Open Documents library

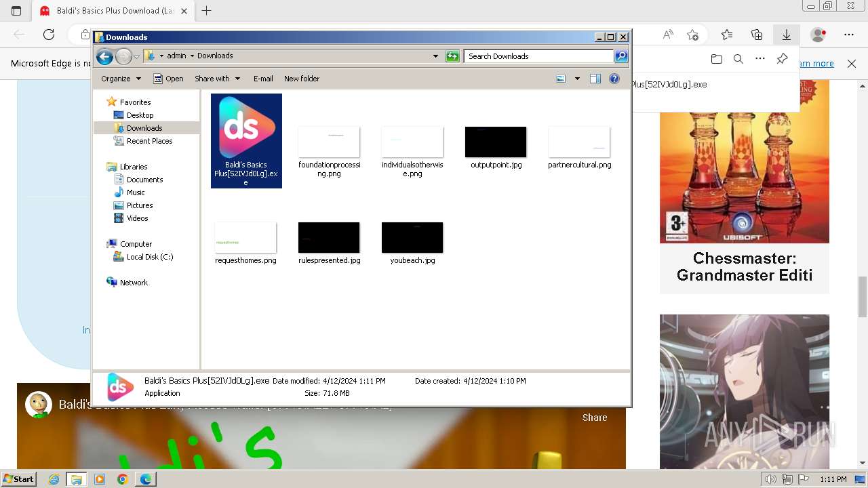click(x=144, y=180)
